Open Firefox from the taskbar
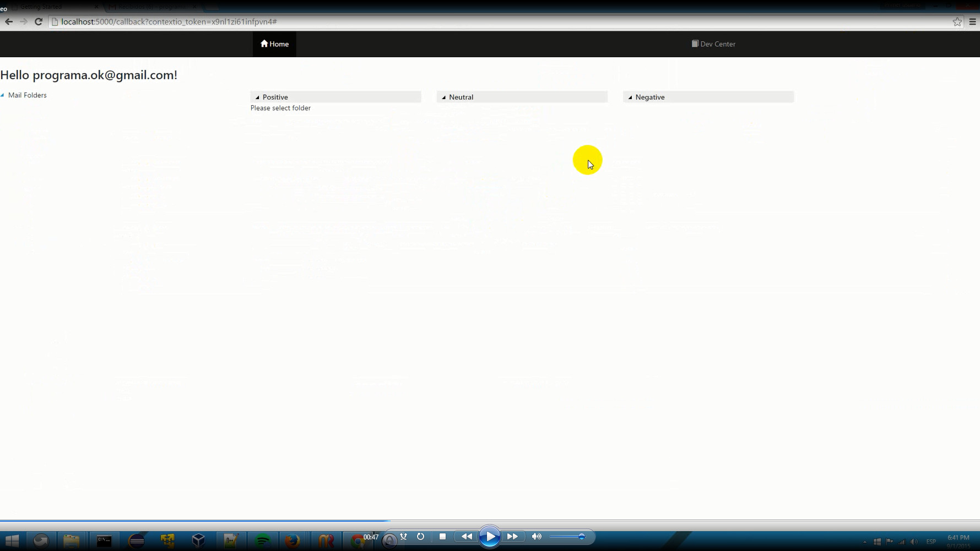 [293, 541]
